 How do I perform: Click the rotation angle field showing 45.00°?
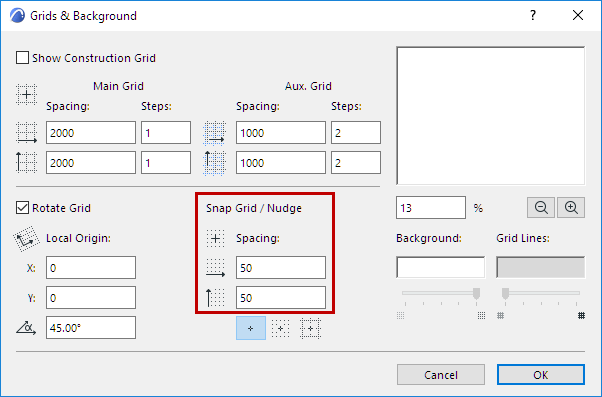tap(91, 328)
